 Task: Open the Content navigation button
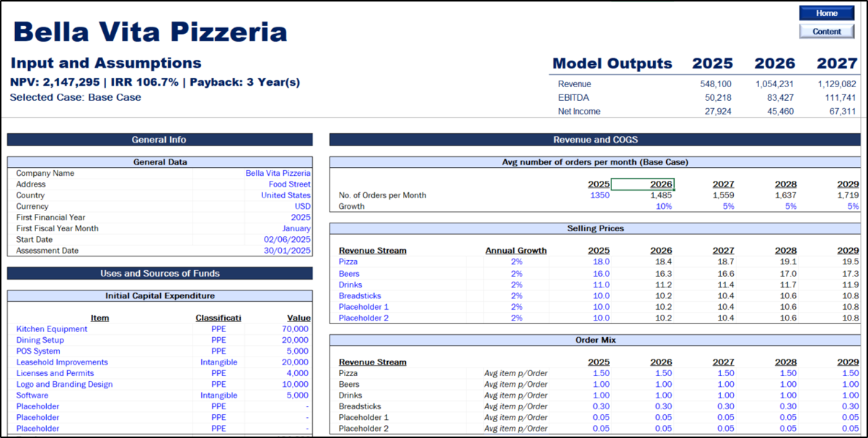click(826, 31)
